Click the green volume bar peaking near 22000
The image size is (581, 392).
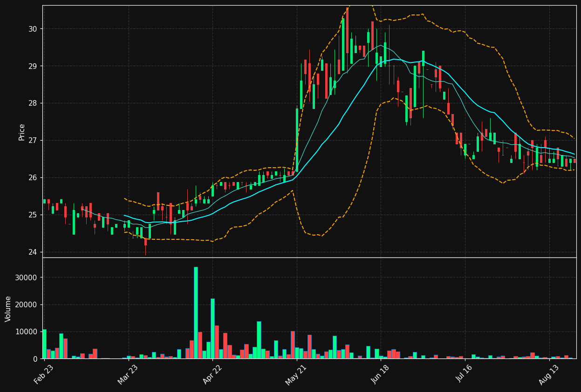tap(212, 329)
